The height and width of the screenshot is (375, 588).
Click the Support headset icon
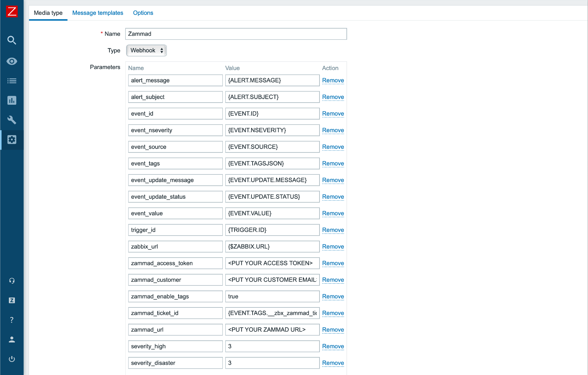tap(12, 281)
